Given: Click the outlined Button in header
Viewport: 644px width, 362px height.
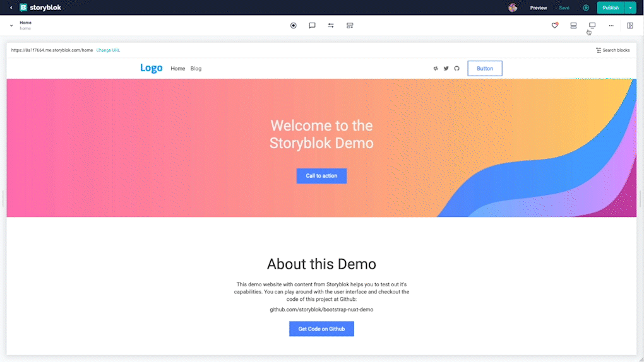Looking at the screenshot, I should (x=485, y=69).
